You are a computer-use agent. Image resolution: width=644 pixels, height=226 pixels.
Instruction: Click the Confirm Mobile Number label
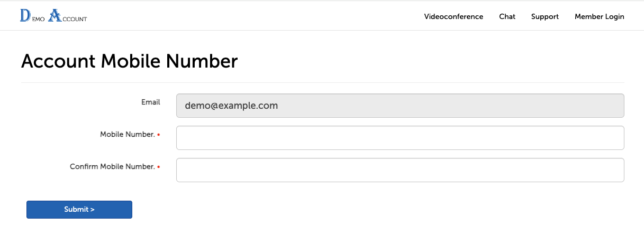(112, 167)
